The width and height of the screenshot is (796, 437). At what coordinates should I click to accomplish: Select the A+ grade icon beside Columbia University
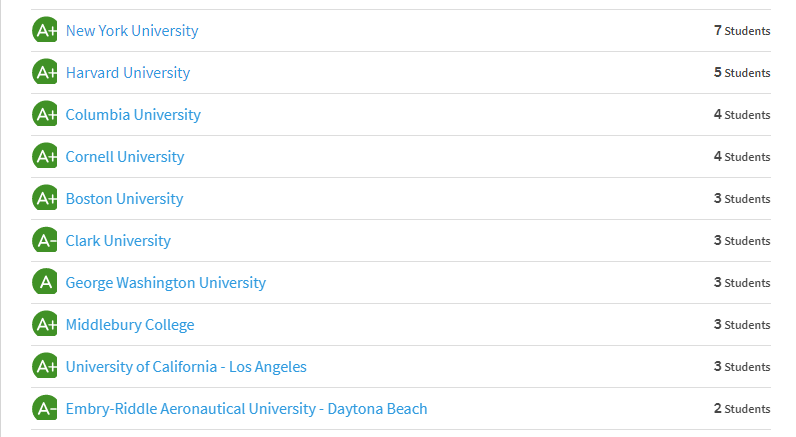(x=45, y=114)
